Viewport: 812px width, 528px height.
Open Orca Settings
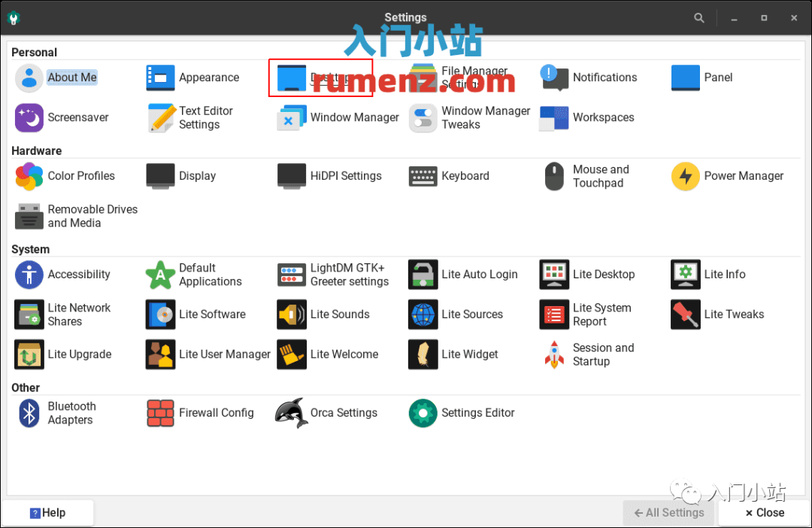point(326,413)
